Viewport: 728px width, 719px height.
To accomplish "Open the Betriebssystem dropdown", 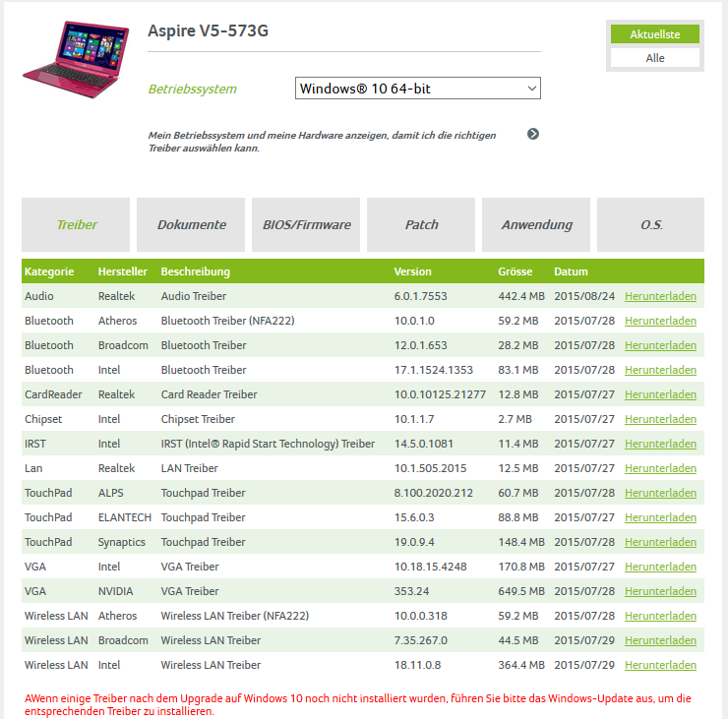I will (417, 89).
